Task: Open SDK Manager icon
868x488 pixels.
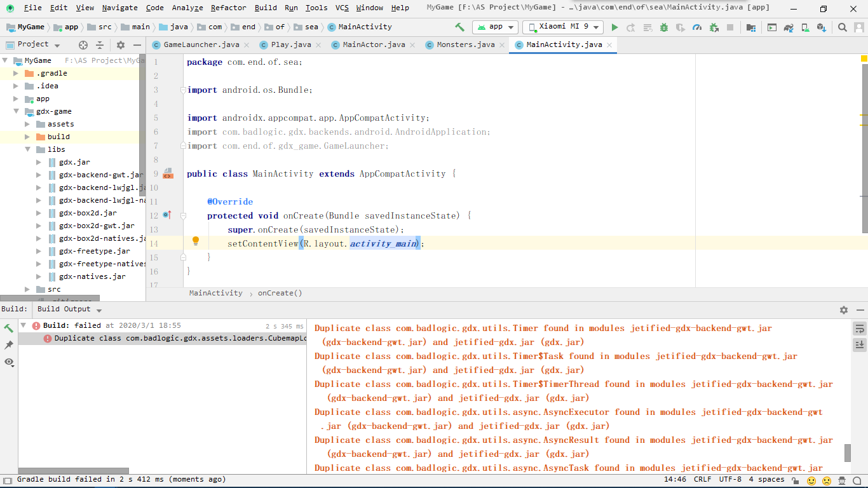Action: [x=822, y=27]
